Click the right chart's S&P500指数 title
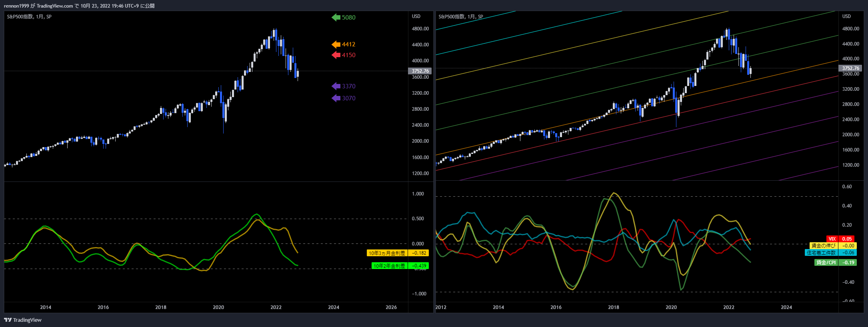This screenshot has width=868, height=327. click(461, 17)
